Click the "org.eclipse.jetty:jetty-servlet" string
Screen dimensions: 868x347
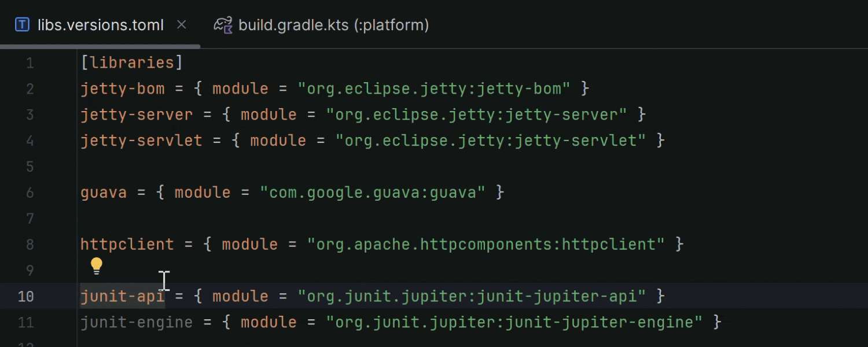pyautogui.click(x=490, y=141)
